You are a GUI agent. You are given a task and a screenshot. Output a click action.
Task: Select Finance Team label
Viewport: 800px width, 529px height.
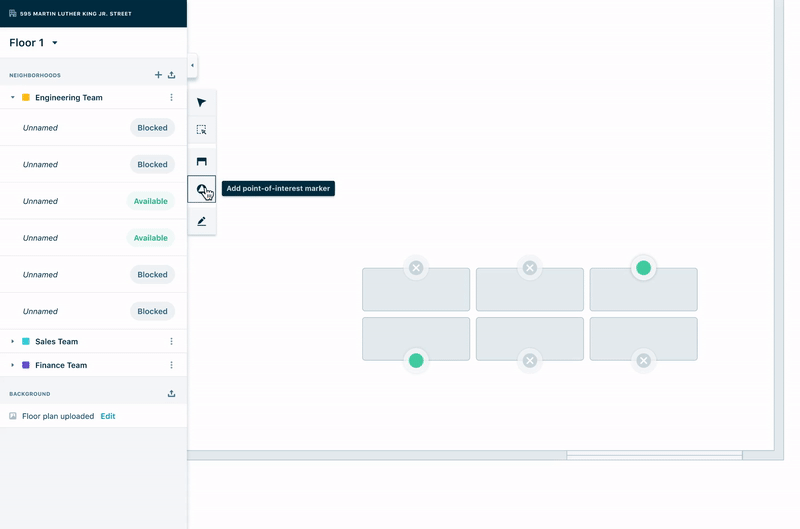coord(61,365)
